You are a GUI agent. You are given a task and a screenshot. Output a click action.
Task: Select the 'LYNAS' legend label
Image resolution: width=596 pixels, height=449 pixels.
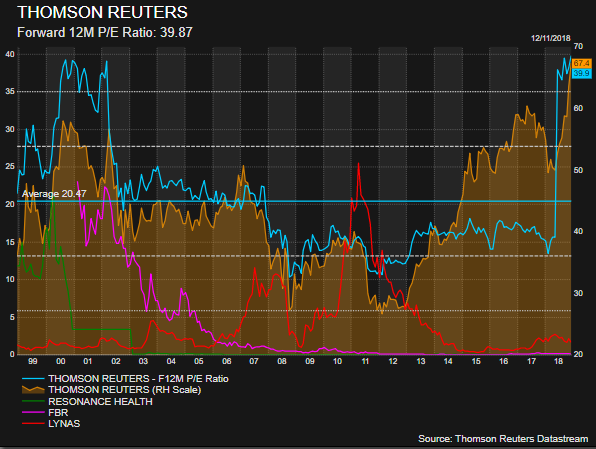pyautogui.click(x=64, y=424)
